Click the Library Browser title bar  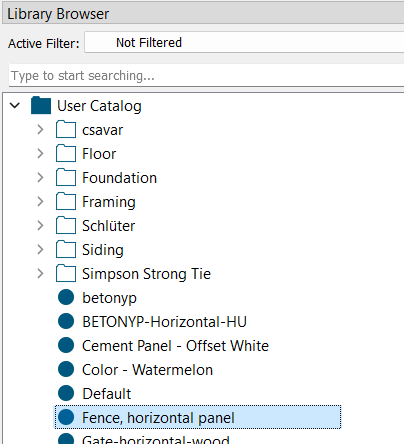[203, 14]
